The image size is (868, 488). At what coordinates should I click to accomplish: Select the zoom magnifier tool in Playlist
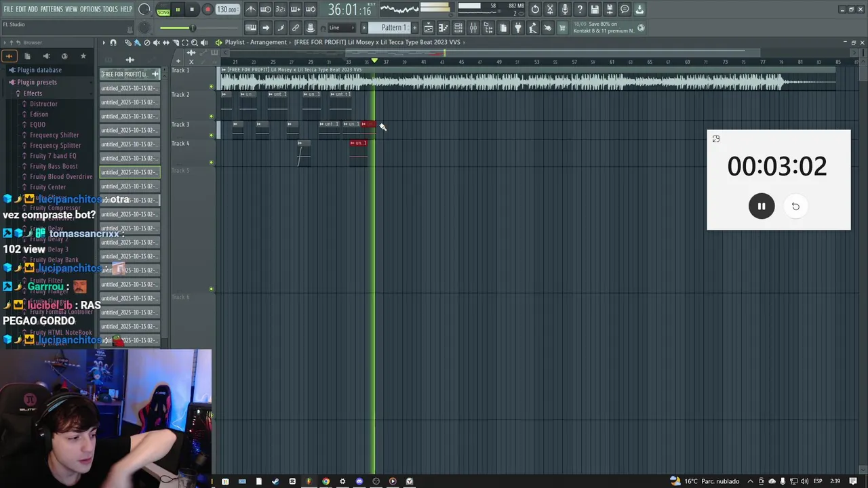pyautogui.click(x=194, y=43)
